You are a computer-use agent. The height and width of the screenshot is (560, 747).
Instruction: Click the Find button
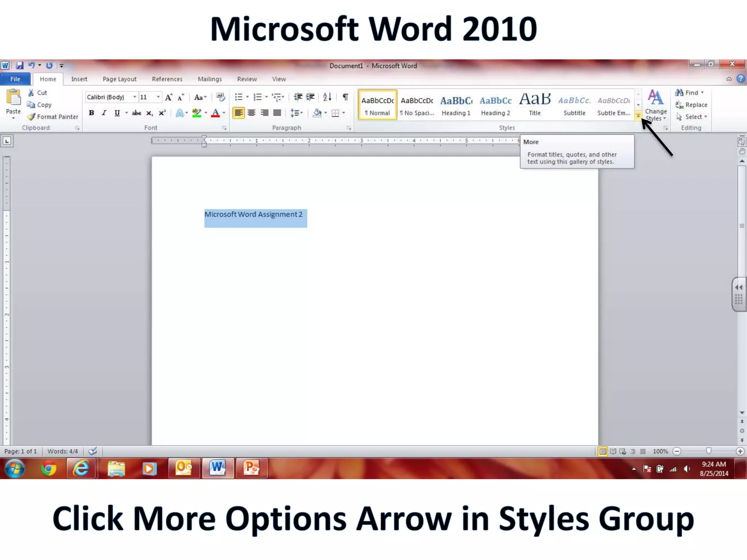coord(689,93)
